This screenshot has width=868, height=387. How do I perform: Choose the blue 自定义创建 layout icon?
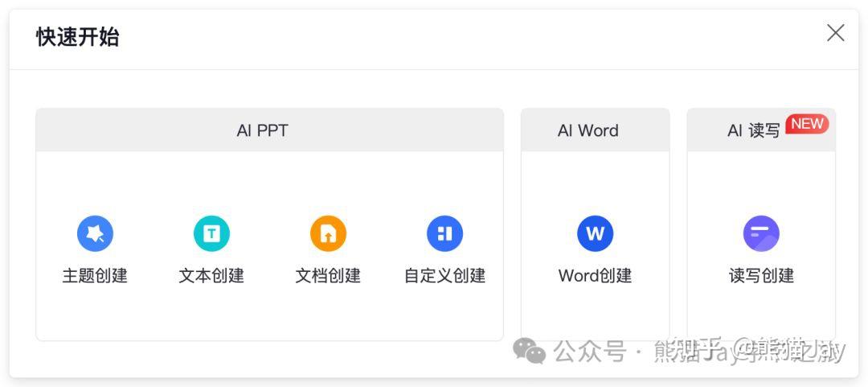point(445,233)
